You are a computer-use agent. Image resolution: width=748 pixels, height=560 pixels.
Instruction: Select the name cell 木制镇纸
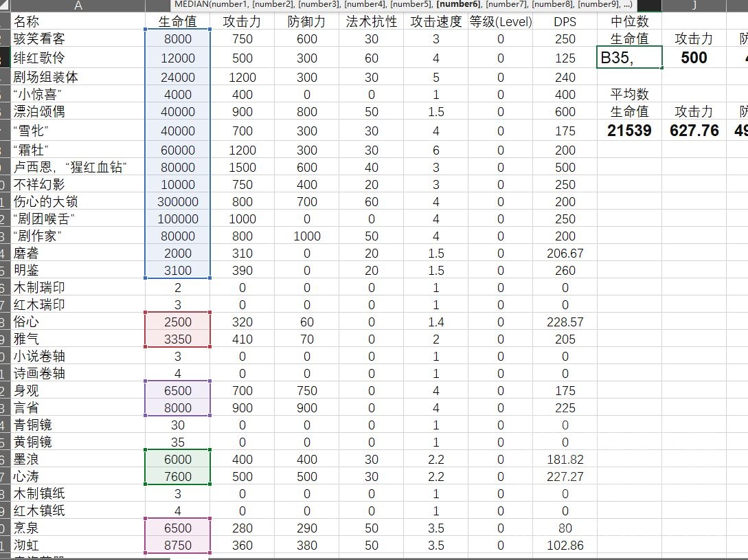[78, 493]
